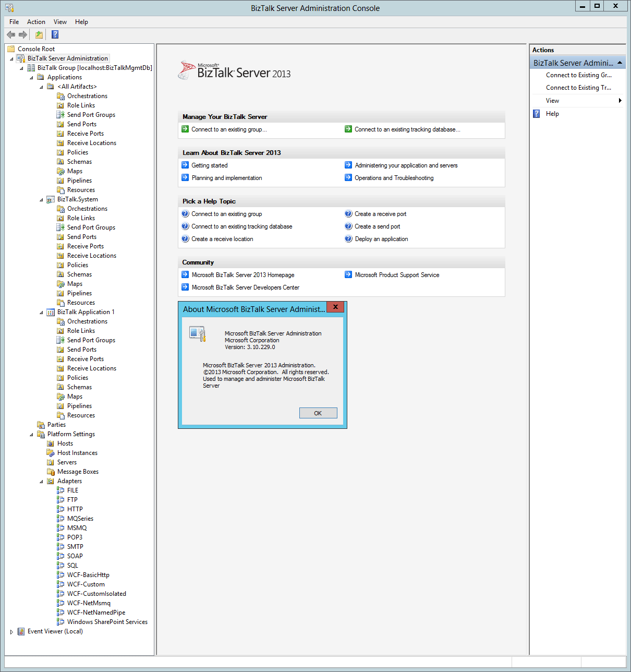The width and height of the screenshot is (631, 672).
Task: Open the File menu
Action: point(14,22)
